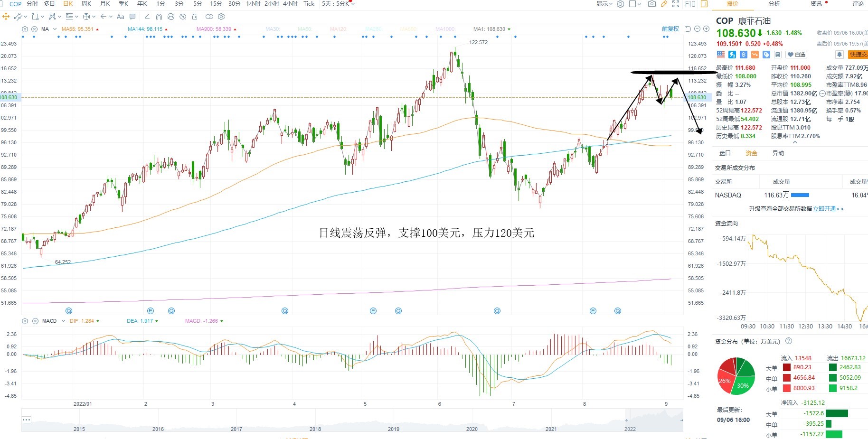Select the text annotation Aa tool
868x439 pixels.
121,17
